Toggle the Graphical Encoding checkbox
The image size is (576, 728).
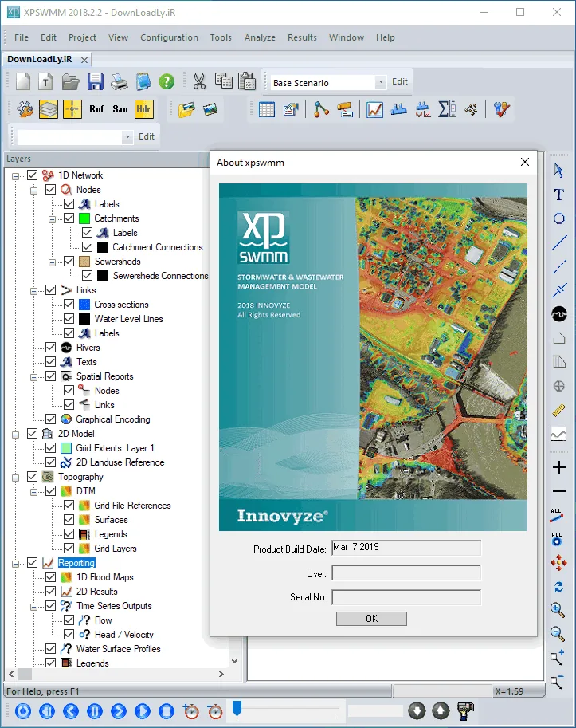click(x=50, y=419)
